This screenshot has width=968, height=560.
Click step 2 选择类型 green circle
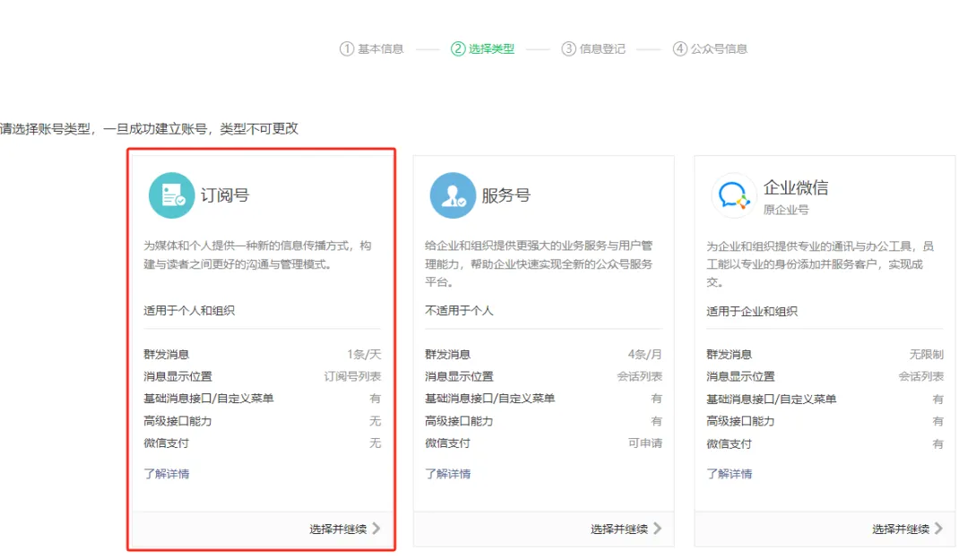(458, 48)
